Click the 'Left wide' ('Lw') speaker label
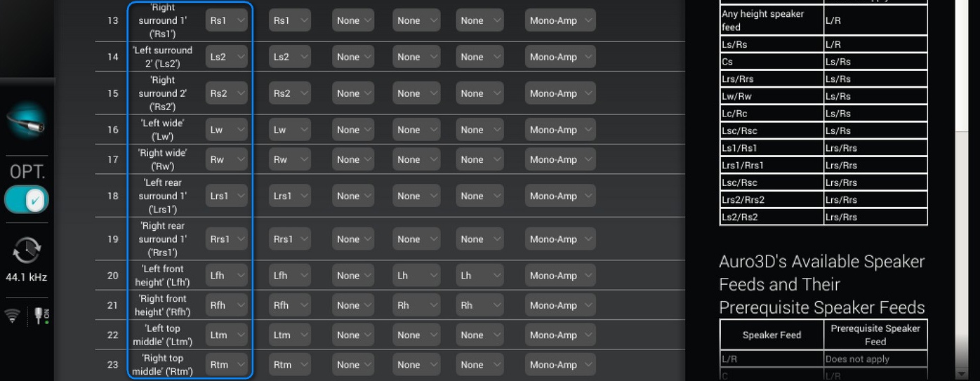The image size is (980, 381). click(x=163, y=130)
